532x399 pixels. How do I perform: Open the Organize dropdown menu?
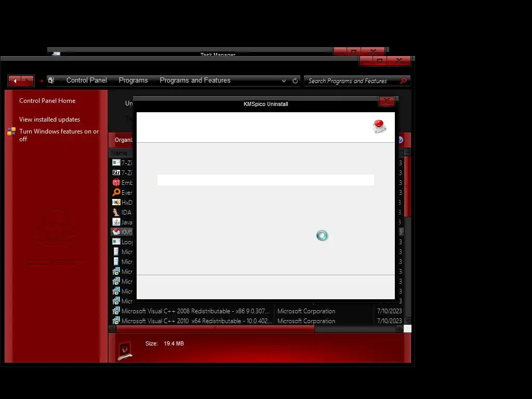click(x=123, y=140)
